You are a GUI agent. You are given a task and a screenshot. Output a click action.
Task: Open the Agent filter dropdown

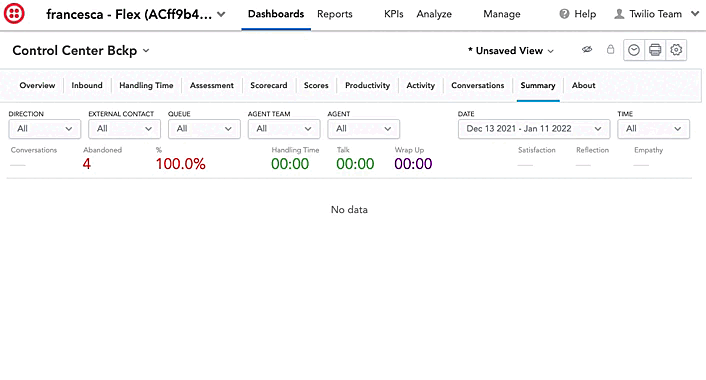(363, 129)
